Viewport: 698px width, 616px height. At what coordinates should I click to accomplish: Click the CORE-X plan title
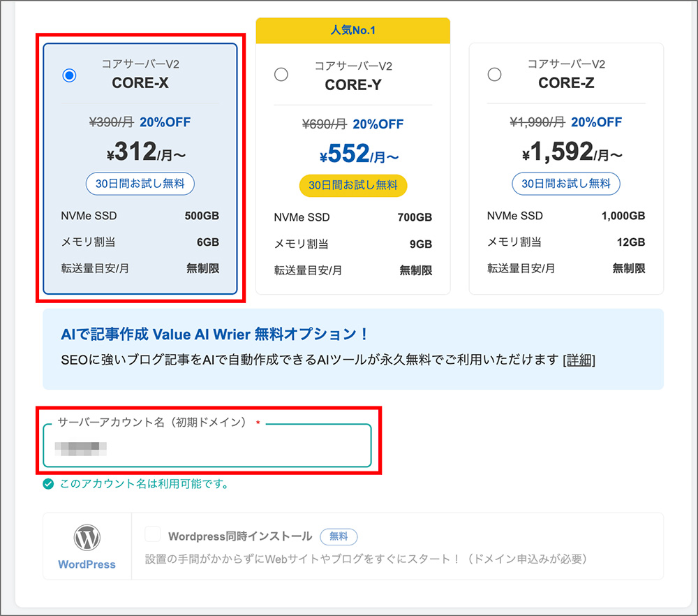click(140, 83)
